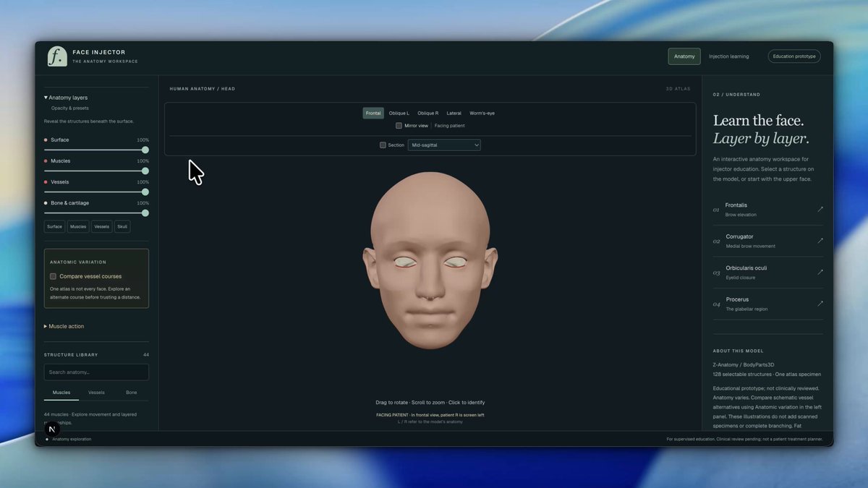Check Compare vessel courses
This screenshot has width=868, height=488.
click(53, 276)
